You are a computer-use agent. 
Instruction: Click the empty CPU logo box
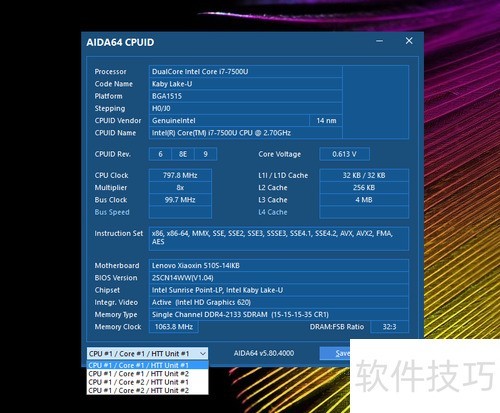(376, 102)
